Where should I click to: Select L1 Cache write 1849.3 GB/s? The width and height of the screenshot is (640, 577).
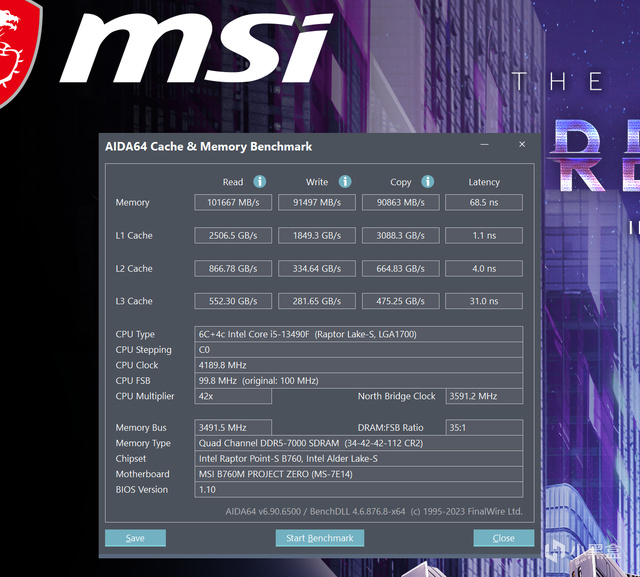pyautogui.click(x=317, y=235)
